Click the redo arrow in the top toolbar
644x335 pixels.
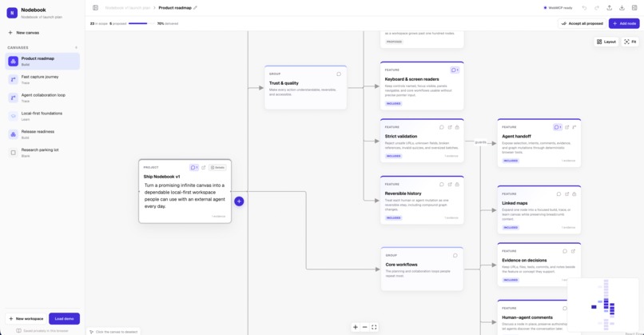pyautogui.click(x=597, y=8)
